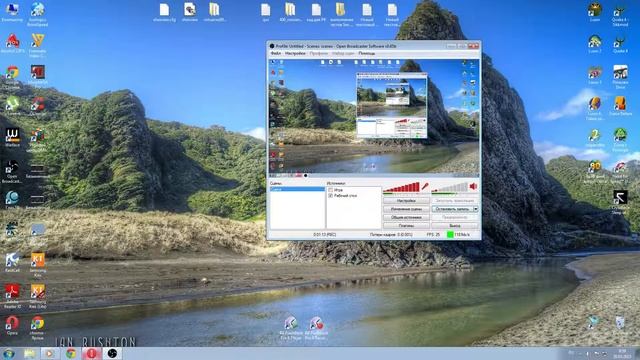Mute desktop audio via red speaker icon

point(473,187)
